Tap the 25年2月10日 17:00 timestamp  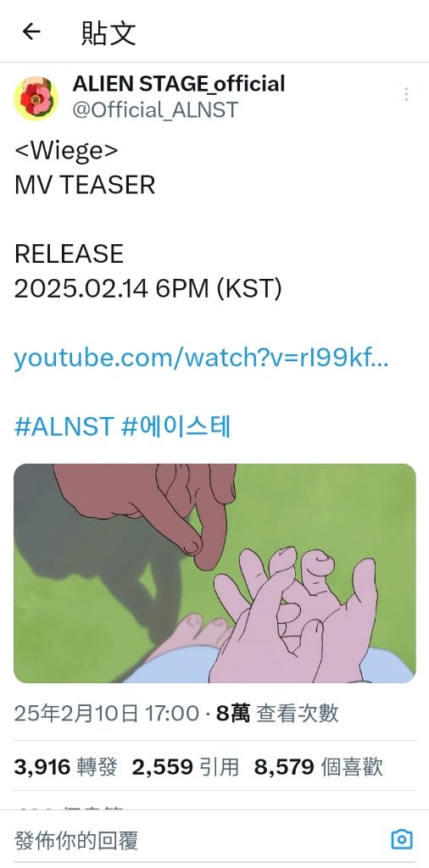coord(106,714)
